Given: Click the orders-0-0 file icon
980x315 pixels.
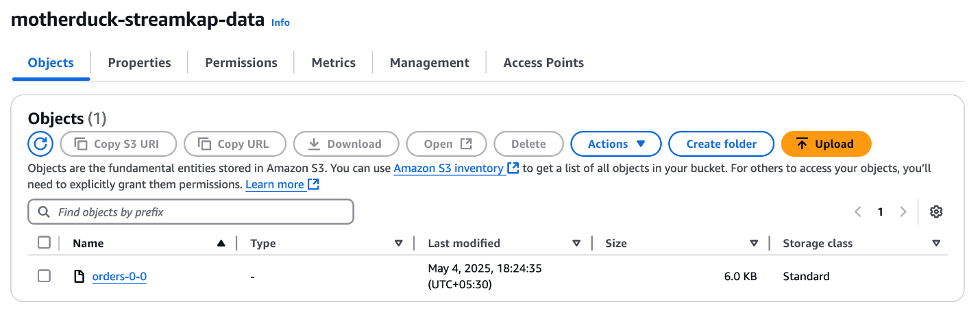Looking at the screenshot, I should click(x=79, y=277).
